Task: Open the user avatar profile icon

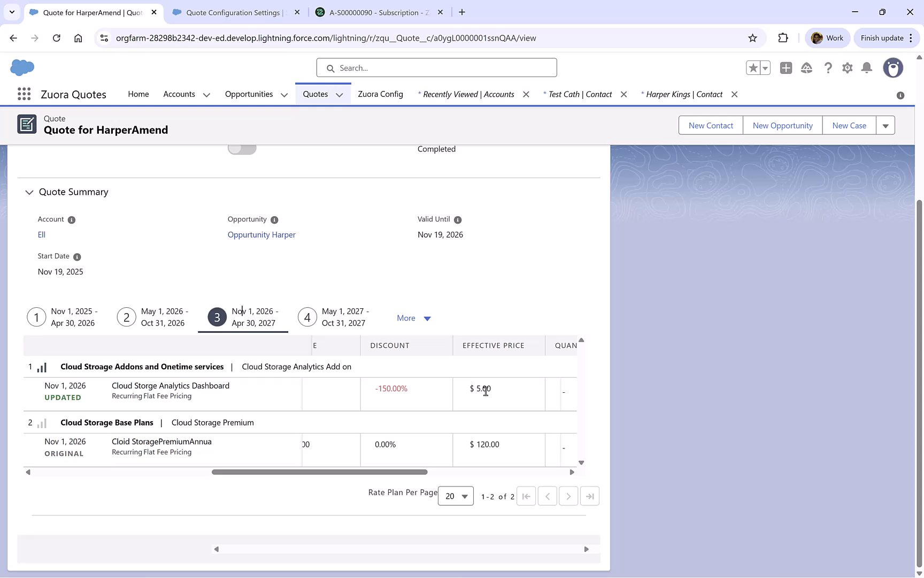Action: click(893, 68)
